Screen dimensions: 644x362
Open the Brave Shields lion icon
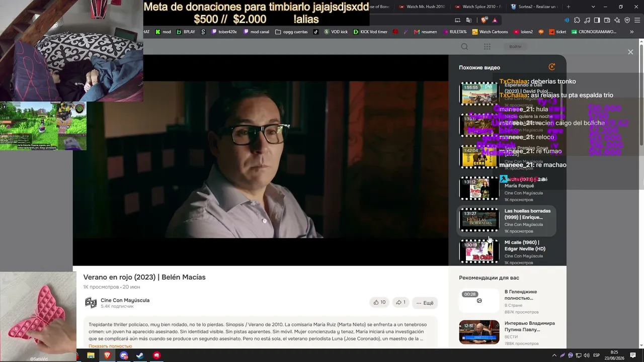coord(484,20)
